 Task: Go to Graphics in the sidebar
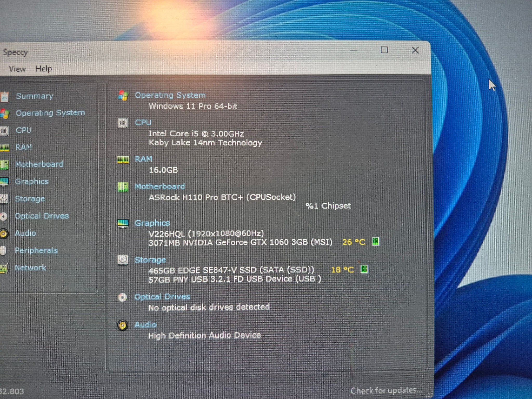(32, 181)
